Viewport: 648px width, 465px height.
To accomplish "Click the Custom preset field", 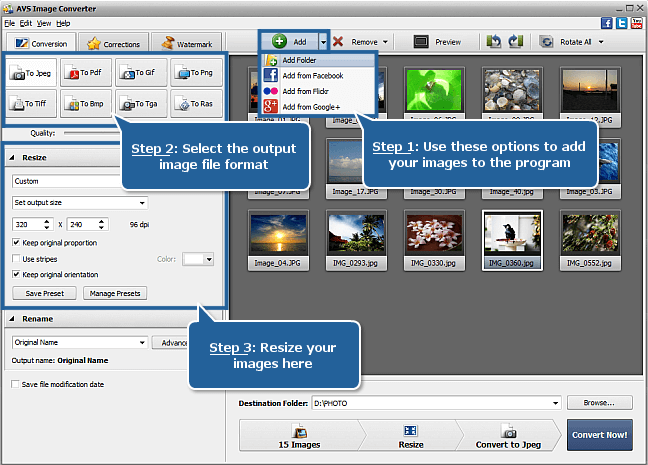I will 67,181.
